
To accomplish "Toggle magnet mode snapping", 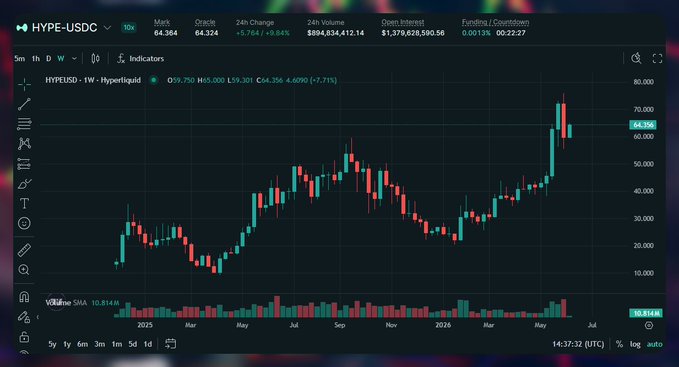I will (24, 297).
